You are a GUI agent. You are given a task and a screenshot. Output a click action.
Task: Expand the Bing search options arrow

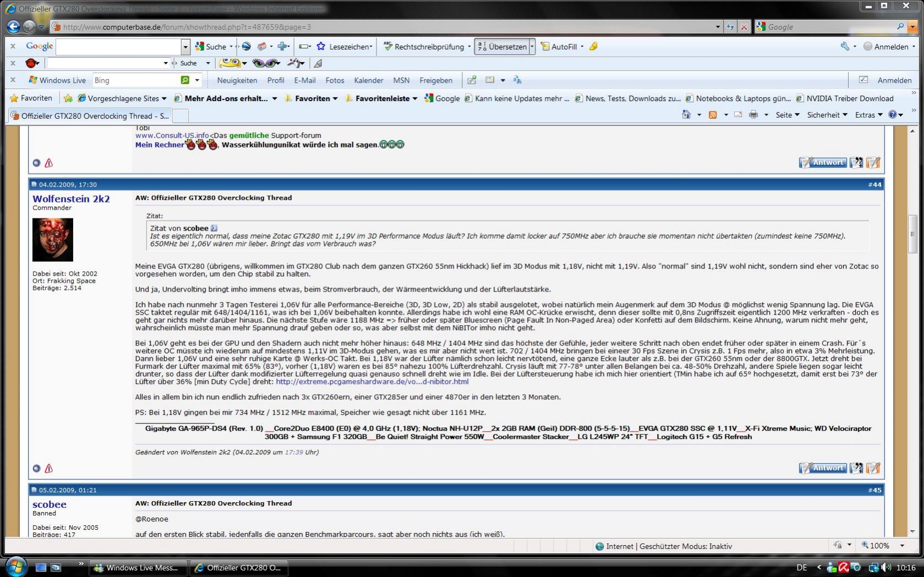(x=197, y=80)
